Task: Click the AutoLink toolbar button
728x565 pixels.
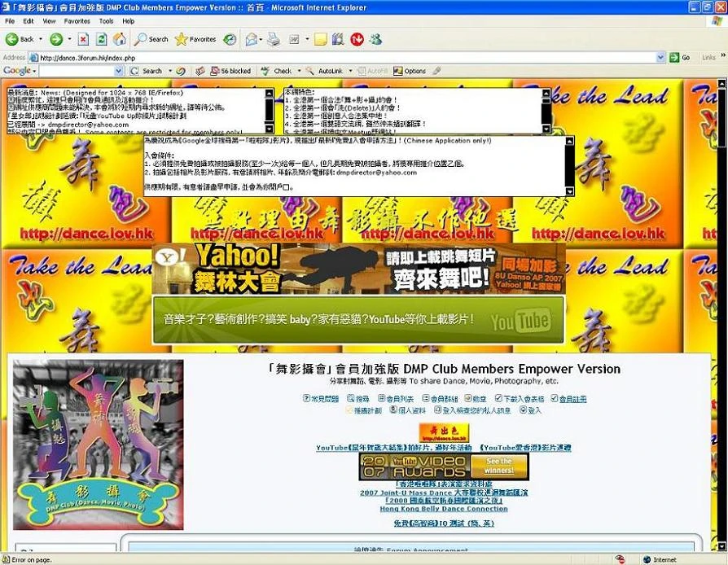Action: (x=325, y=71)
